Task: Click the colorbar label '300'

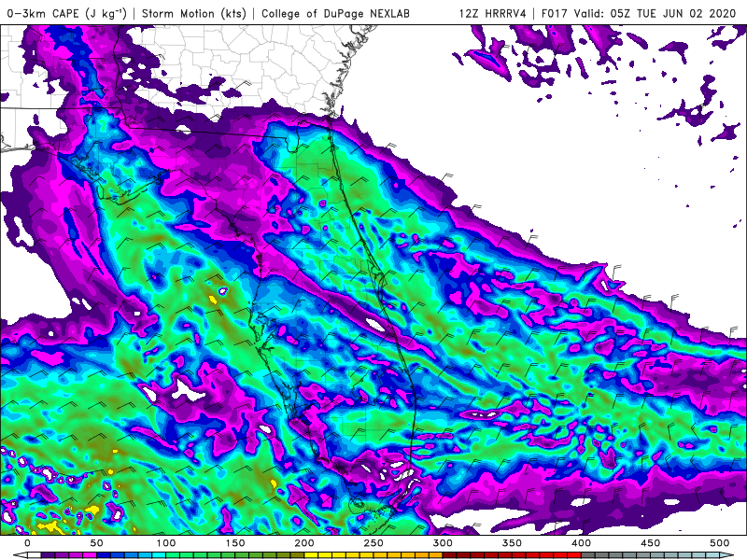Action: [443, 543]
